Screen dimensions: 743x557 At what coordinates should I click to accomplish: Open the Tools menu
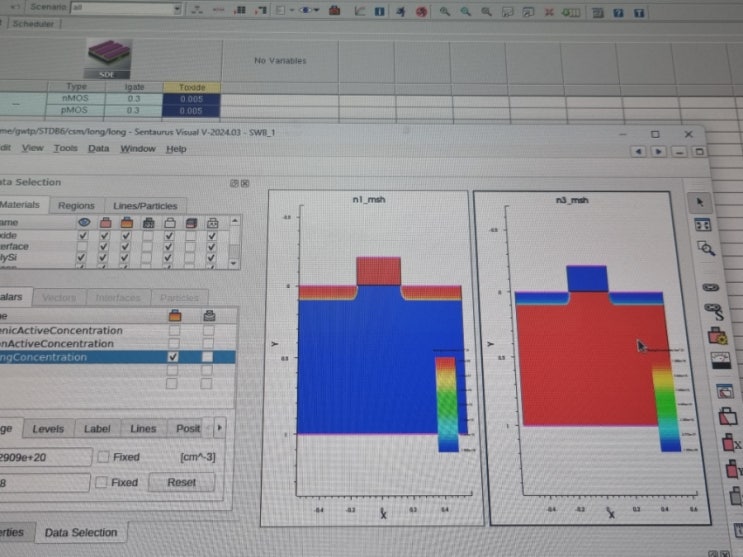point(65,148)
